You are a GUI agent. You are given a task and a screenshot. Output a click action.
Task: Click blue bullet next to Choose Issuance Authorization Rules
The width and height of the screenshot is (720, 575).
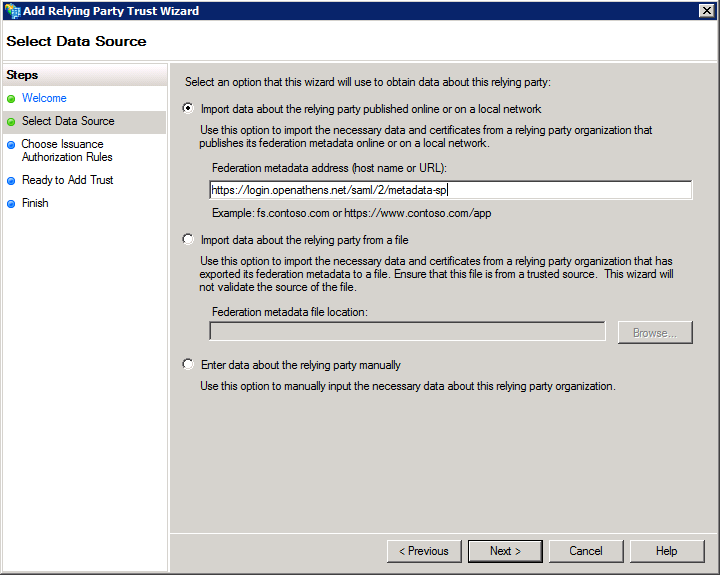(11, 145)
